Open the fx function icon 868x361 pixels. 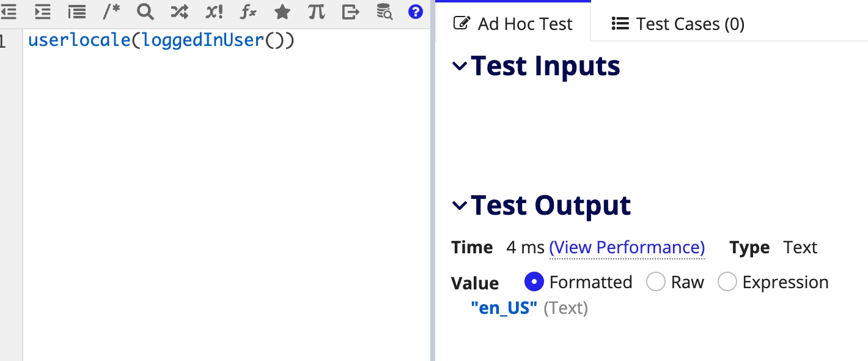point(248,11)
